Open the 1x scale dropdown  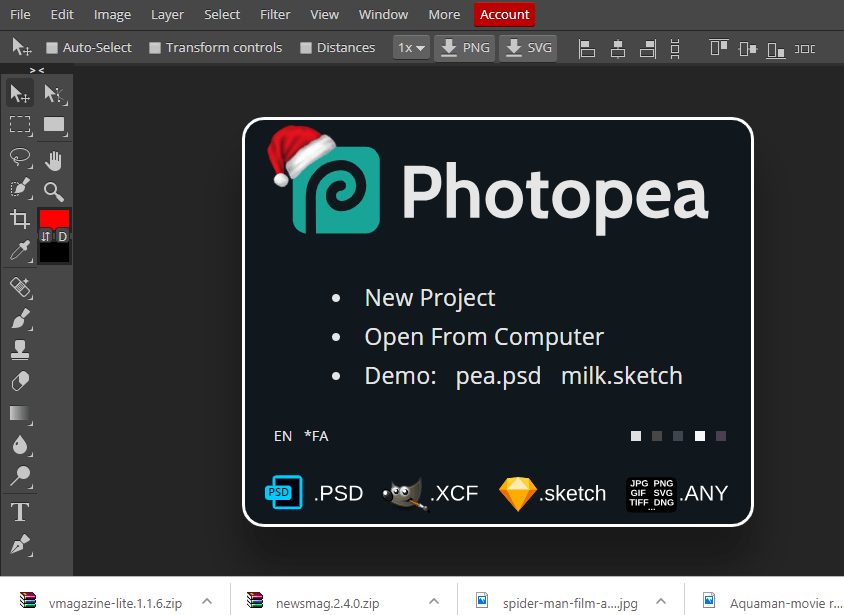(x=411, y=48)
